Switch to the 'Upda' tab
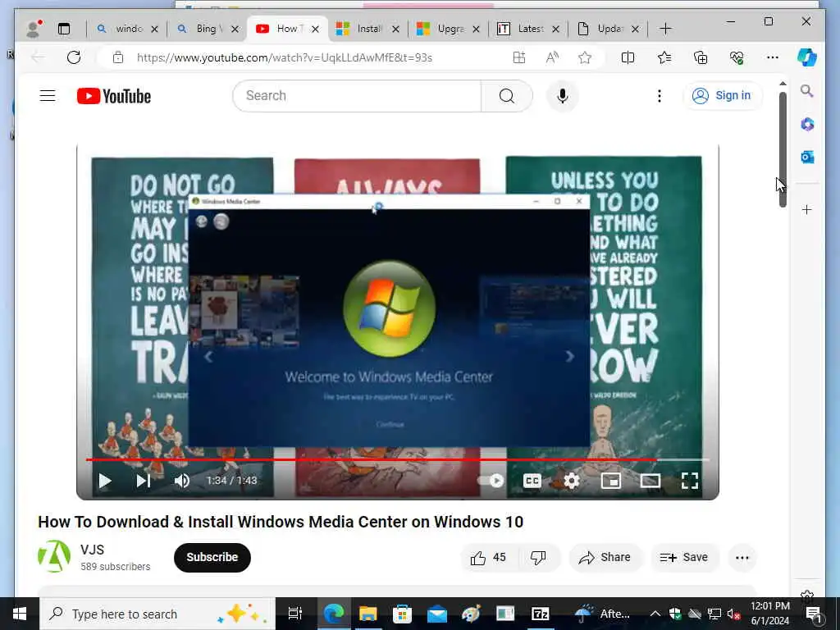This screenshot has width=840, height=630. [x=607, y=29]
